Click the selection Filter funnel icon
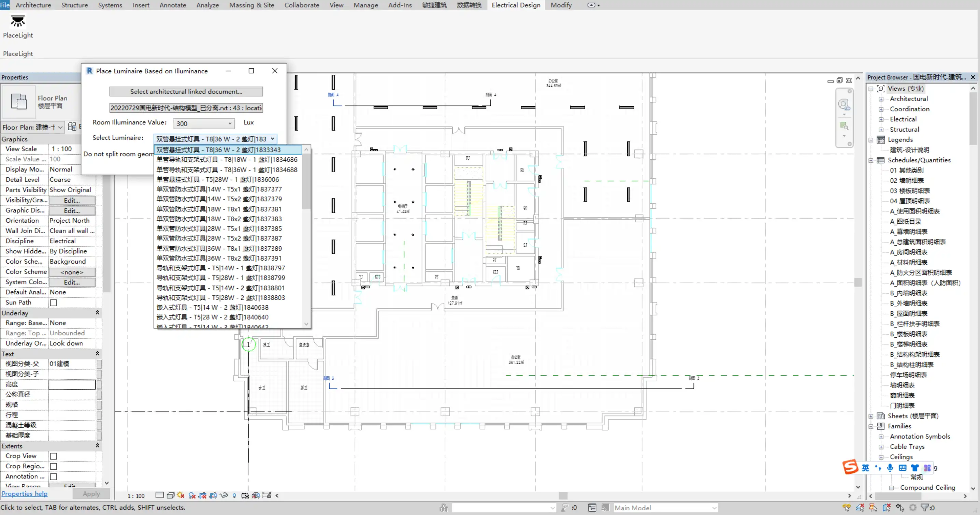The image size is (980, 515). (x=924, y=507)
